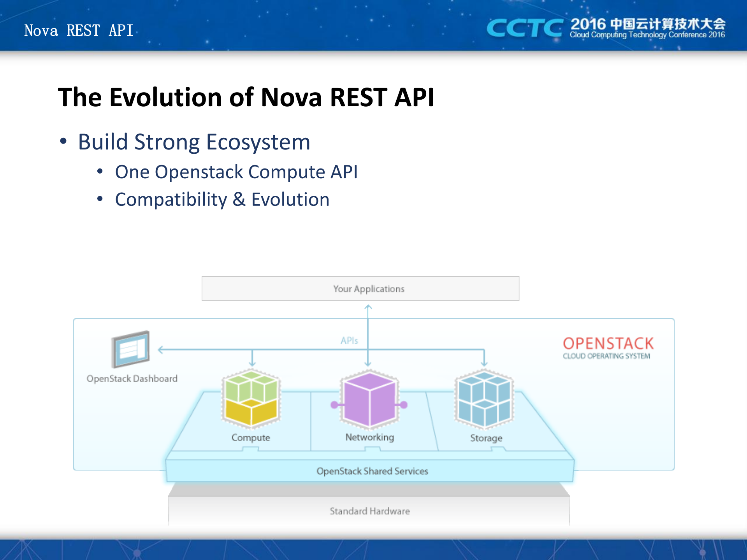This screenshot has height=560, width=747.
Task: Click the 'Compute' label under green cube
Action: (251, 437)
